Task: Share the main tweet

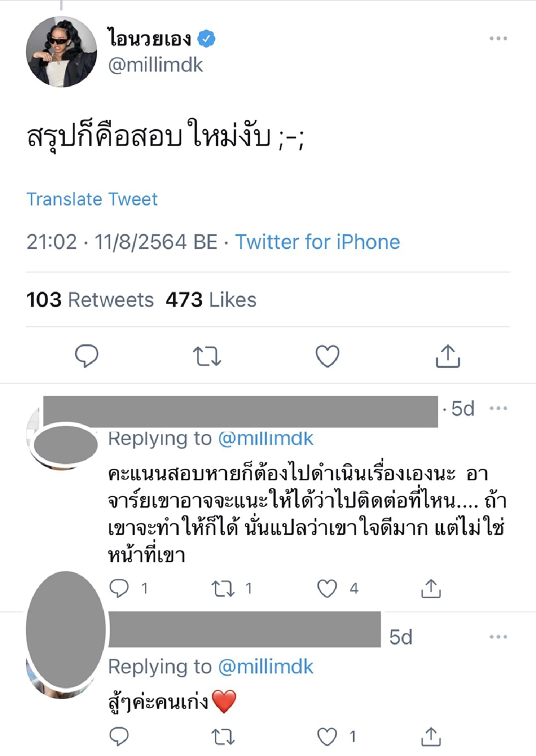Action: click(448, 356)
